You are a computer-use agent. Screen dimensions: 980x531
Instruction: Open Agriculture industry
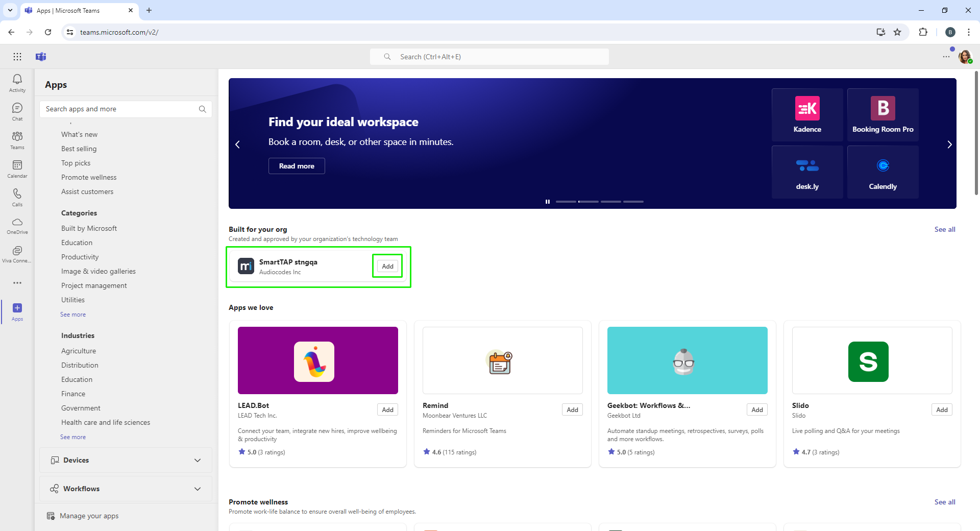tap(79, 351)
